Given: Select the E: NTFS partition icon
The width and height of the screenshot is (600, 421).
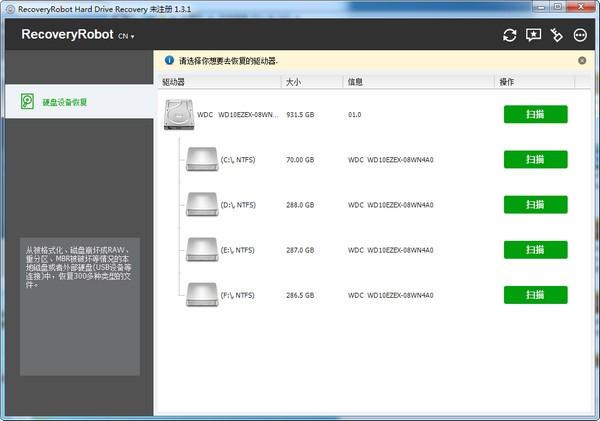Looking at the screenshot, I should (x=202, y=250).
